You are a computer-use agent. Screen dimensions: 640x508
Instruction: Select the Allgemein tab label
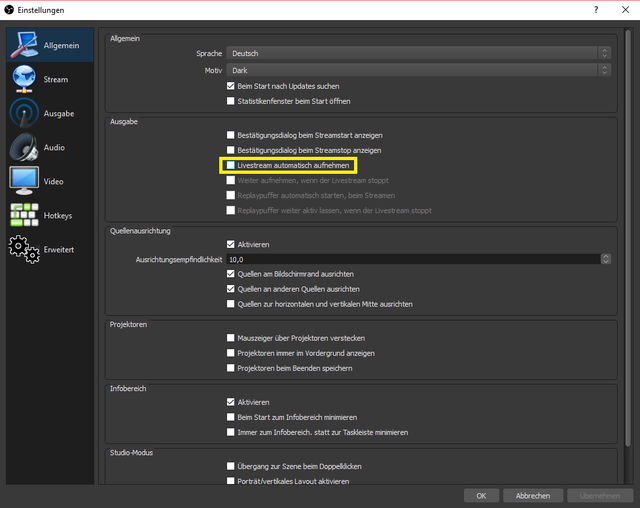click(62, 45)
